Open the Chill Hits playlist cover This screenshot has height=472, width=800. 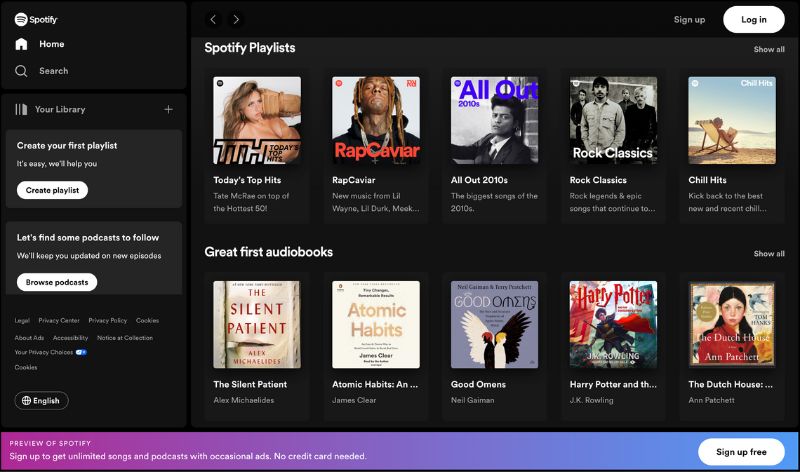click(732, 120)
